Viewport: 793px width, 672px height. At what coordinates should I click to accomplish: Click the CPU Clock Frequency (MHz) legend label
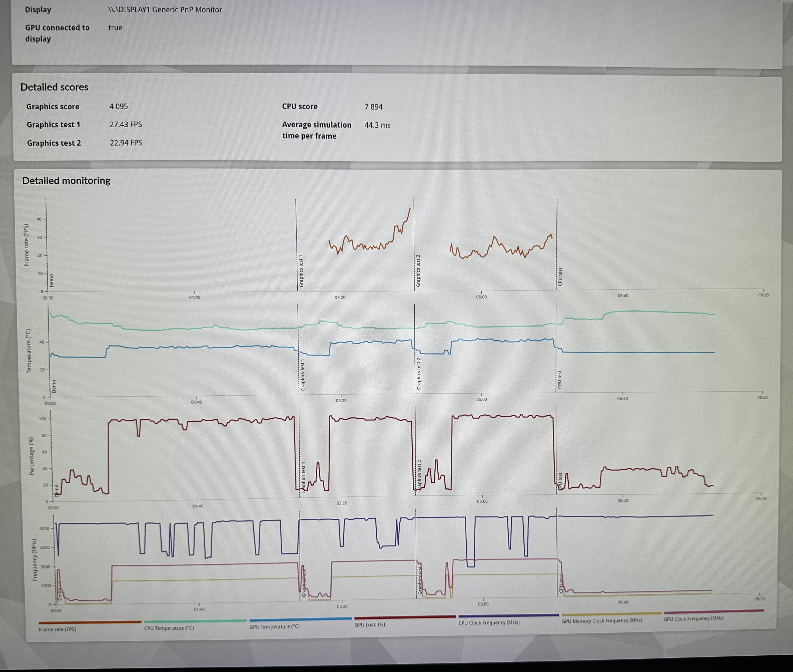[x=489, y=623]
